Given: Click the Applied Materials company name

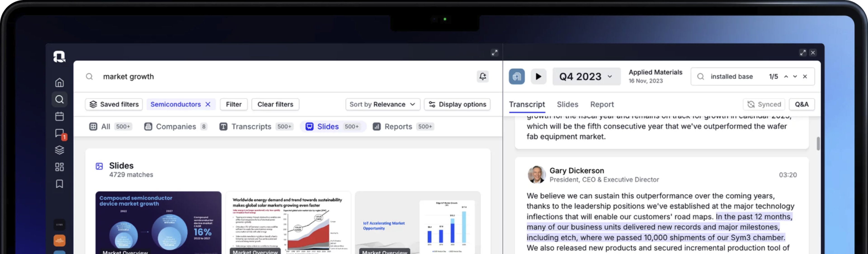Looking at the screenshot, I should [x=655, y=72].
